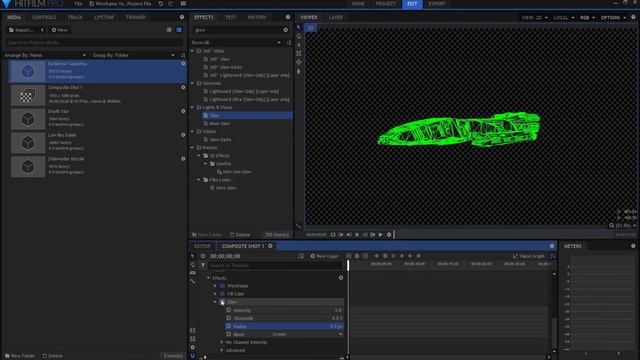Switch to the Layer tab in viewer

[x=336, y=17]
